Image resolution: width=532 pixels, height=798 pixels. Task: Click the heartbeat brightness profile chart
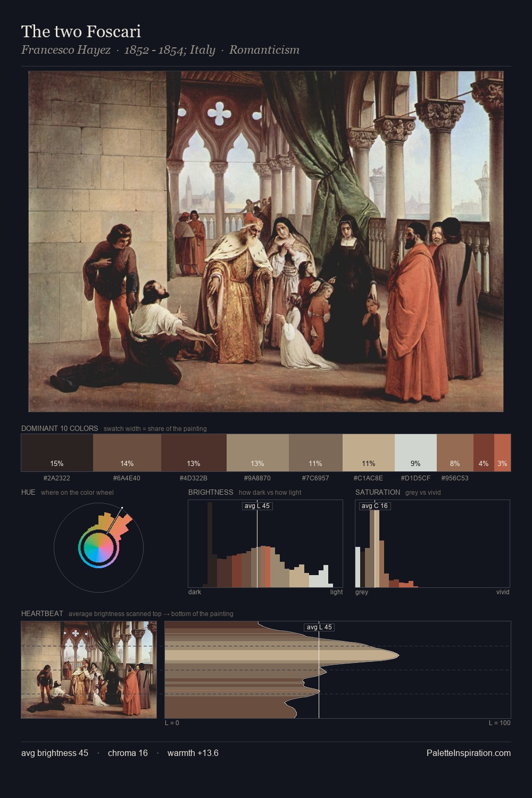tap(338, 670)
